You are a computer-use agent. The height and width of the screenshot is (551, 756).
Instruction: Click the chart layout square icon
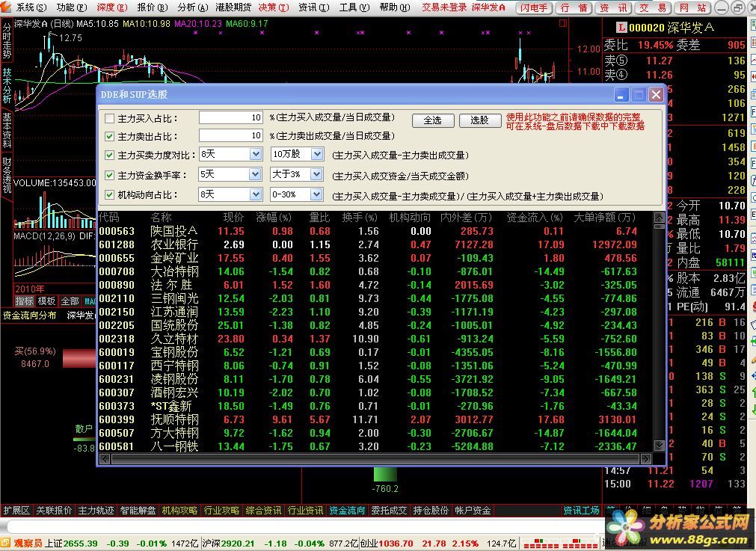coord(562,23)
